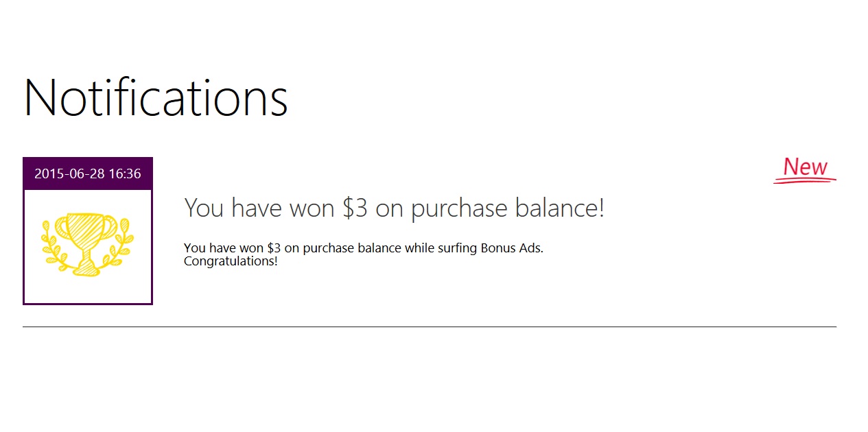Click the "Notifications" page heading
The image size is (868, 432).
156,97
